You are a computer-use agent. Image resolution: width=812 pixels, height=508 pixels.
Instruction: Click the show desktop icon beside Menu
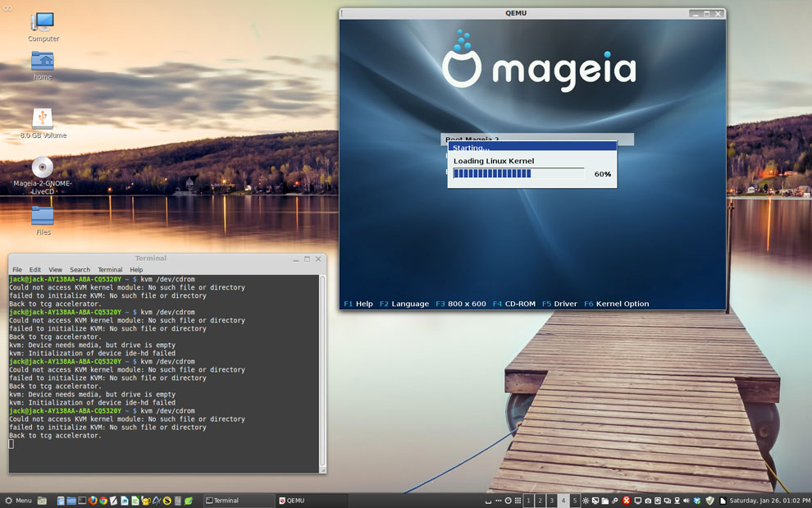pos(43,501)
